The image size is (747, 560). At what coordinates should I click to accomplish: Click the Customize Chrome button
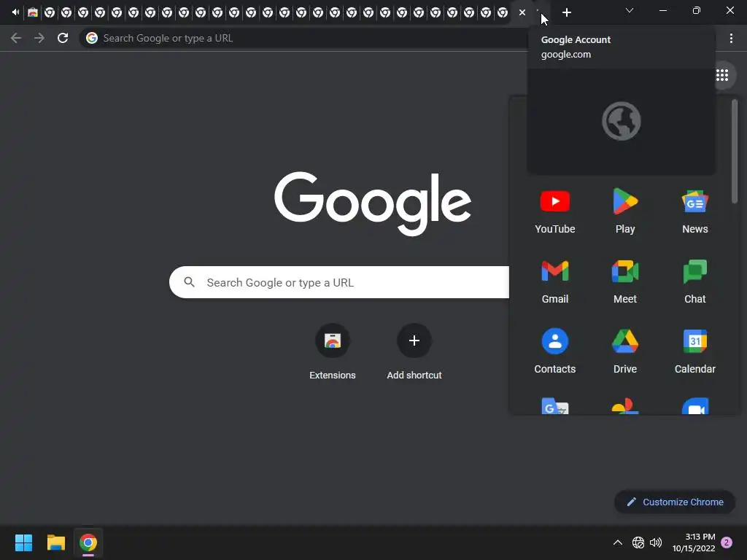click(675, 502)
